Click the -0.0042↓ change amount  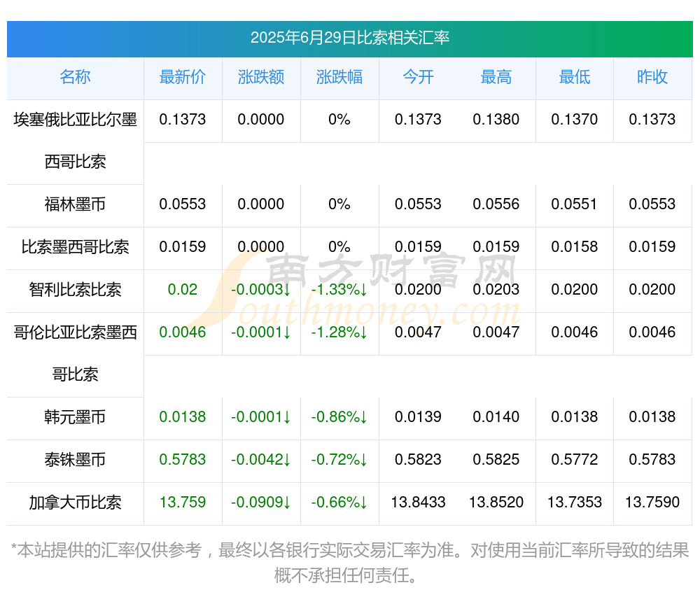point(261,460)
